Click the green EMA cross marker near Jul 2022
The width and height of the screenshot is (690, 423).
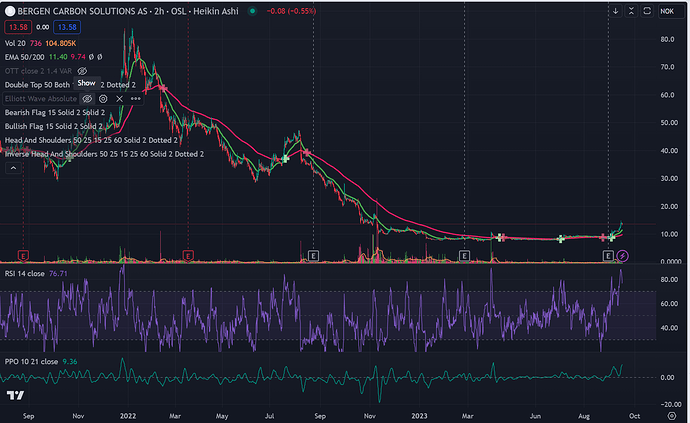[x=285, y=158]
